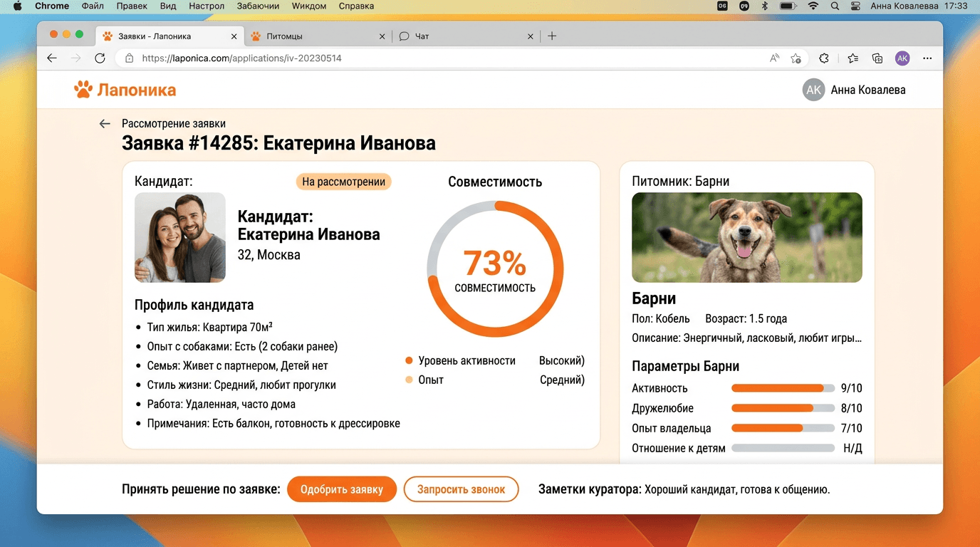Image resolution: width=980 pixels, height=547 pixels.
Task: Click the menu bar clock 17:33
Action: point(956,6)
